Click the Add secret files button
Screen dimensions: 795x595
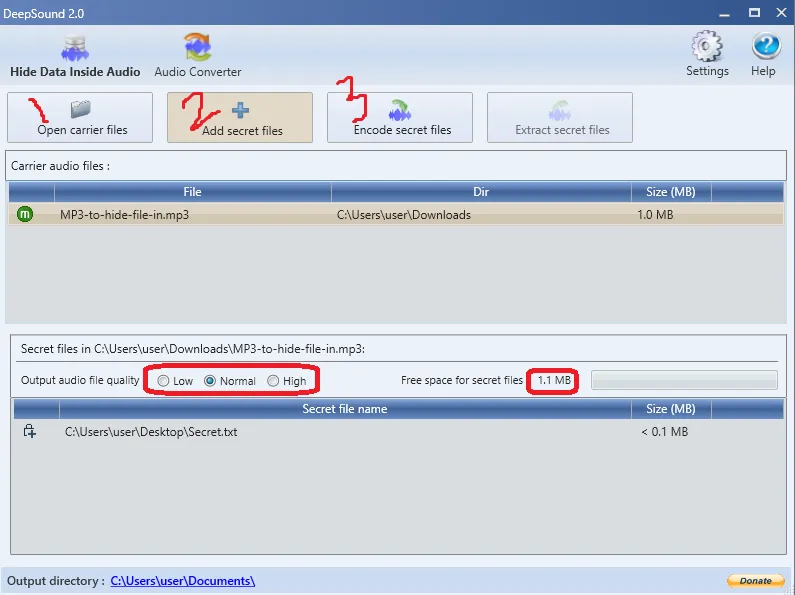240,118
